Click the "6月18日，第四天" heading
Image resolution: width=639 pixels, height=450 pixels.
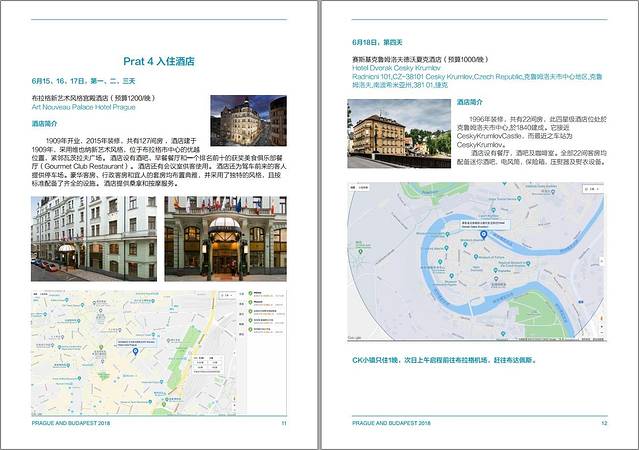point(377,44)
